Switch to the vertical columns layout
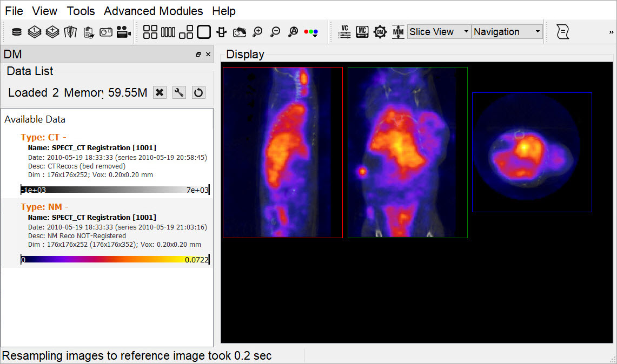 click(x=168, y=32)
